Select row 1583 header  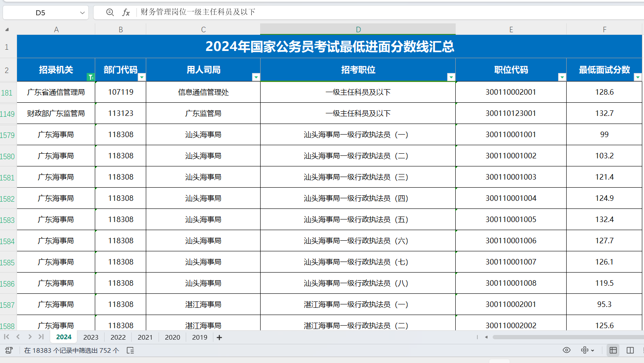coord(7,220)
